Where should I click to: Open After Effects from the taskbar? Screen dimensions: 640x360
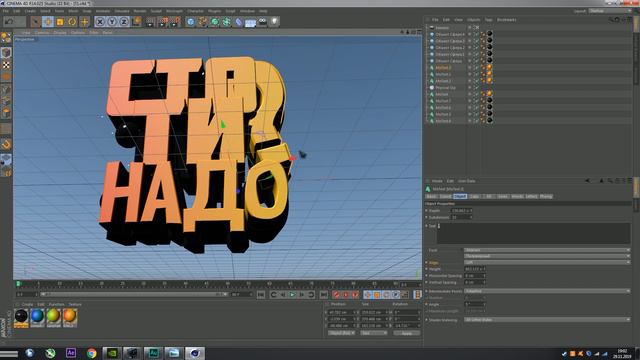click(71, 353)
